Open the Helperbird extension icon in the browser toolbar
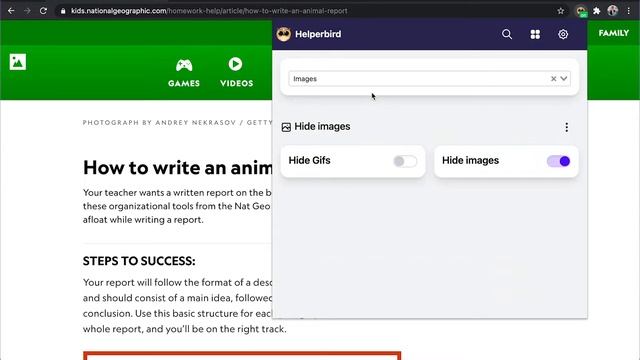Viewport: 640px width, 360px height. (581, 11)
